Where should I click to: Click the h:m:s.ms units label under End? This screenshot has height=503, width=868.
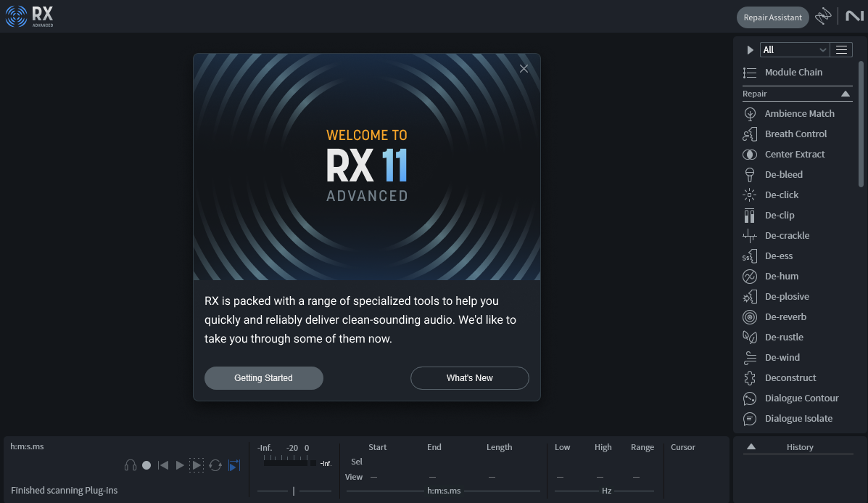444,491
